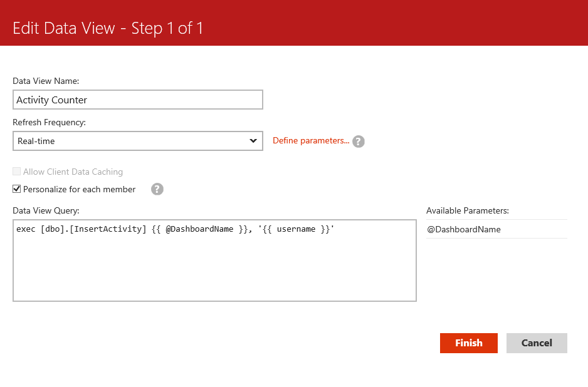Viewport: 588px width, 387px height.
Task: Click the empty area of the query box
Action: (214, 269)
